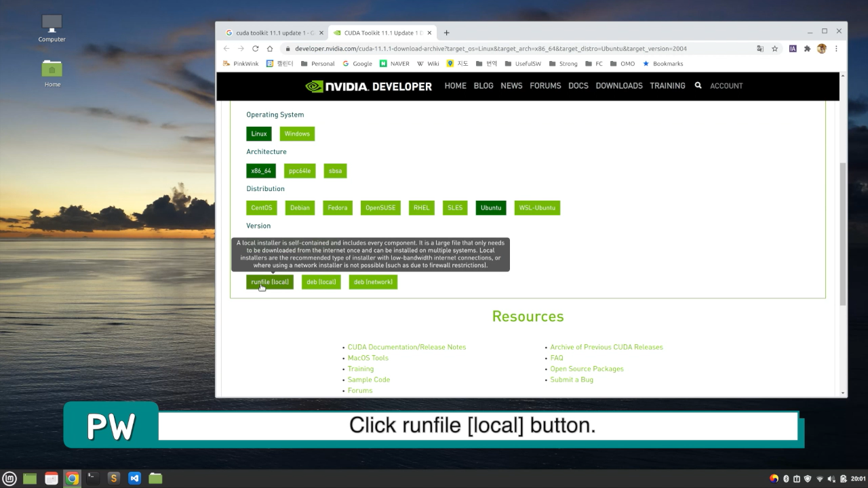Select Windows operating system
Image resolution: width=868 pixels, height=488 pixels.
pos(297,134)
